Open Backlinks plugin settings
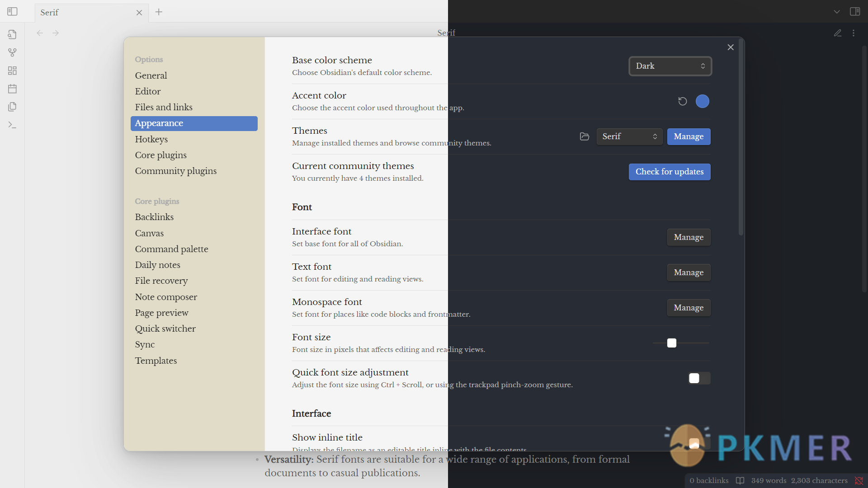The height and width of the screenshot is (488, 868). (x=194, y=217)
